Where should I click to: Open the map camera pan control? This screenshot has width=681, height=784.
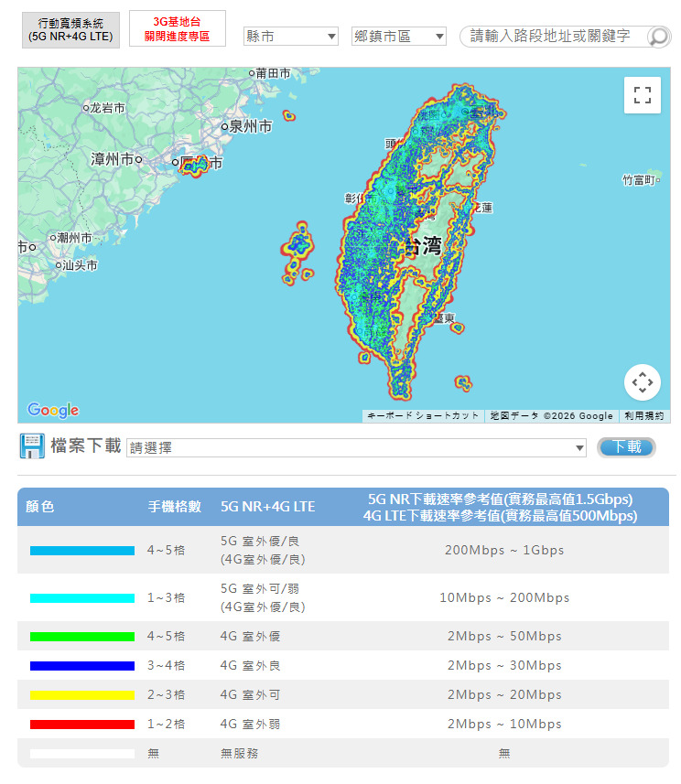[642, 382]
